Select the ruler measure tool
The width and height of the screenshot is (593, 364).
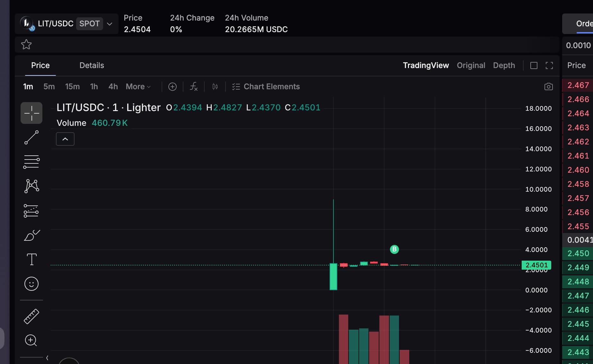31,316
